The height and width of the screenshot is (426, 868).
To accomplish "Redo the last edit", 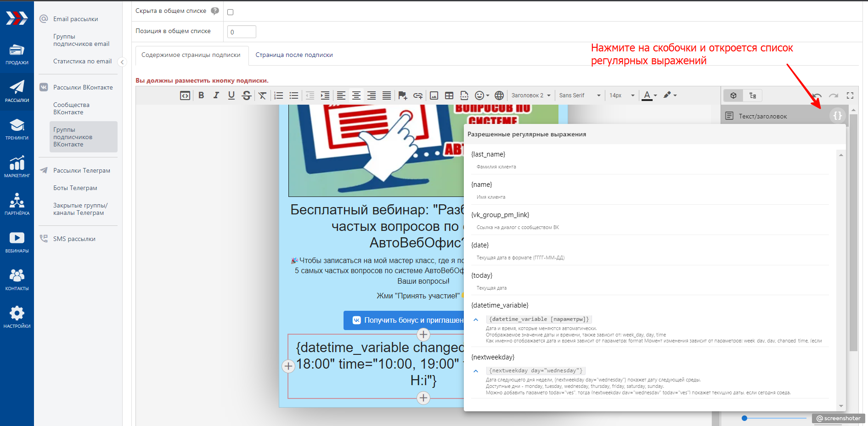I will 834,95.
